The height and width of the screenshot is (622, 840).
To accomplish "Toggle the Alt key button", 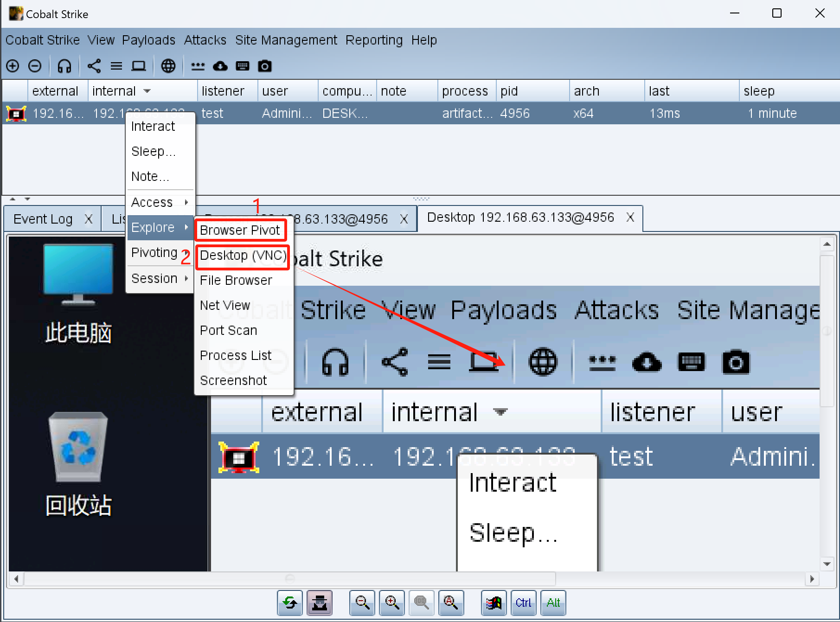I will coord(553,603).
